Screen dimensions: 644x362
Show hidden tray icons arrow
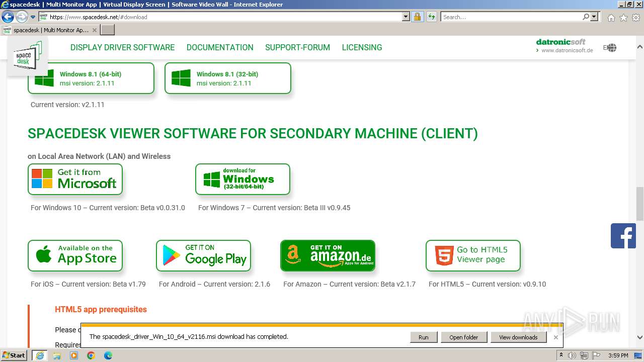(x=561, y=355)
